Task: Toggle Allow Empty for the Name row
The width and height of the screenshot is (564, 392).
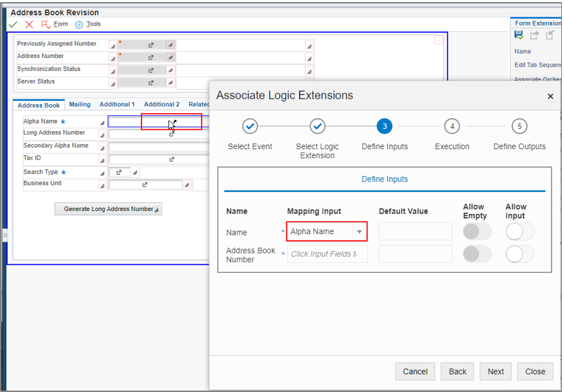Action: point(477,232)
